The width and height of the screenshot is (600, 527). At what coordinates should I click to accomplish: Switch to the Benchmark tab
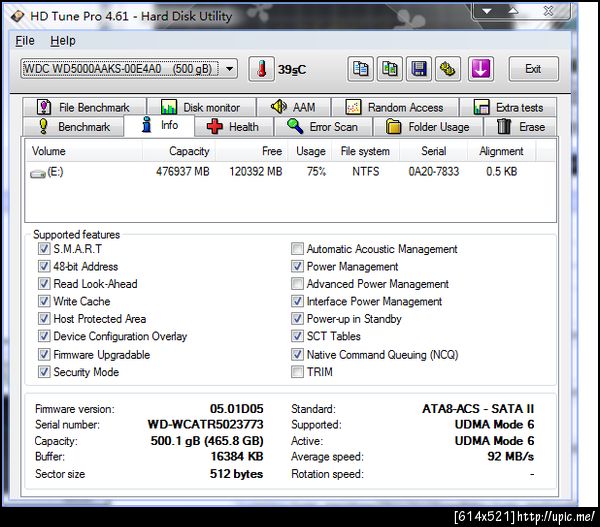click(x=73, y=127)
